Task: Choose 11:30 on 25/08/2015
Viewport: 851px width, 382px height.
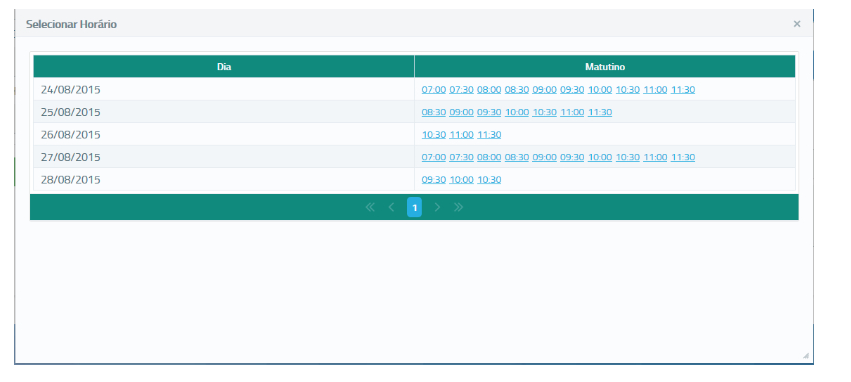Action: 600,112
